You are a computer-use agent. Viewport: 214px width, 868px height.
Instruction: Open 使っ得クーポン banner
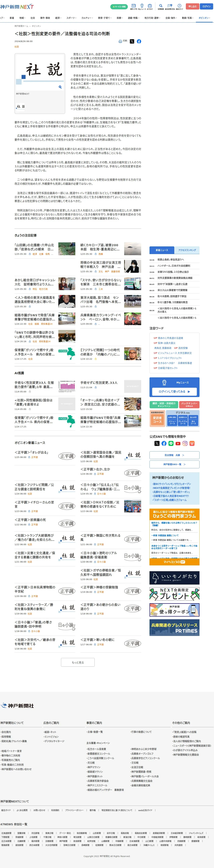coord(174,610)
